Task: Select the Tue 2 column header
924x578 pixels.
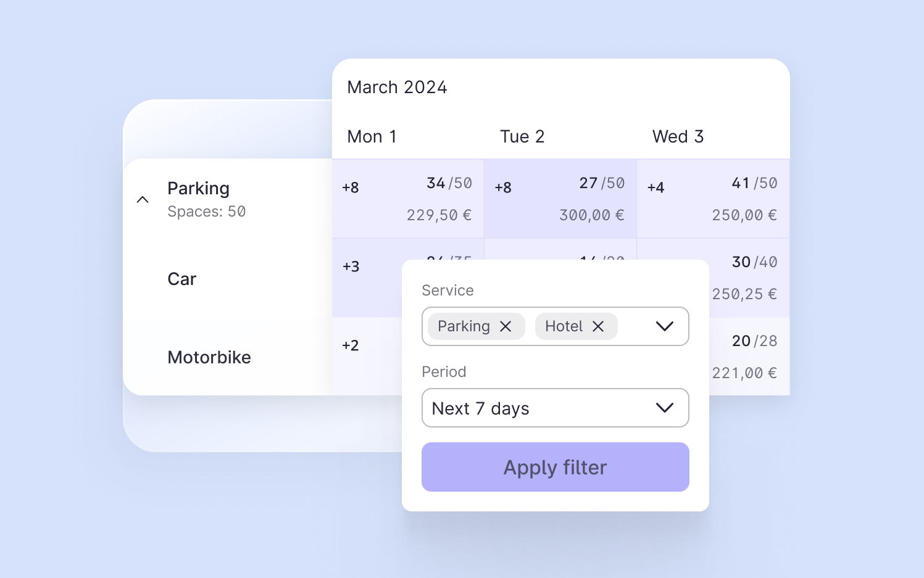Action: pos(522,136)
